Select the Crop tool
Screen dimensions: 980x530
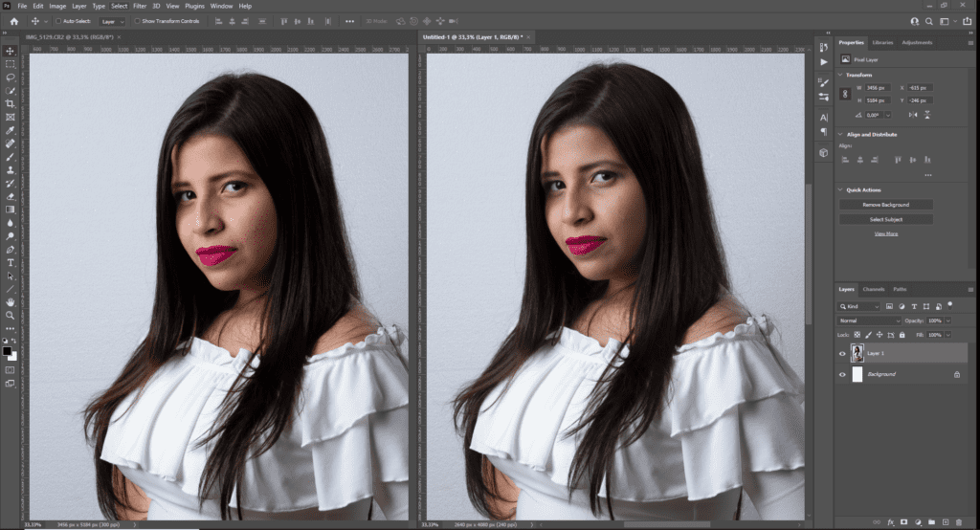pos(11,103)
